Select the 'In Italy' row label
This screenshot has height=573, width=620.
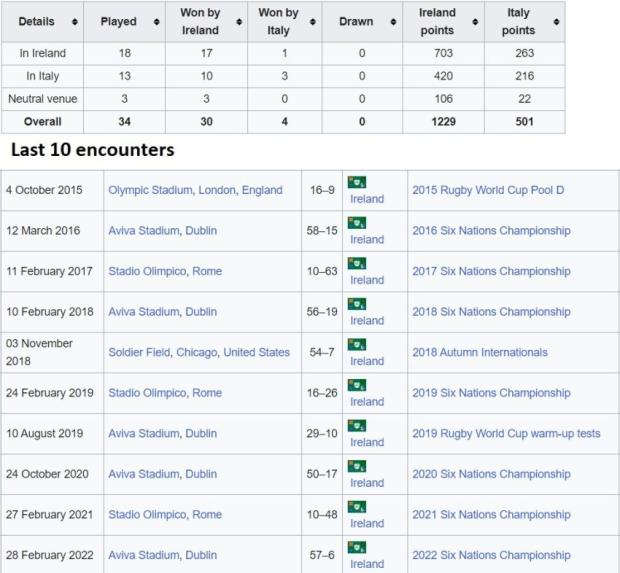click(x=43, y=76)
